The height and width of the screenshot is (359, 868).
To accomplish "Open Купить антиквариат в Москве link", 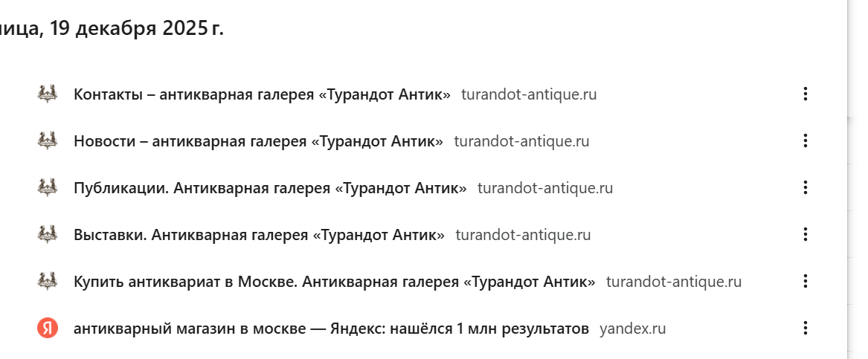I will (x=335, y=282).
